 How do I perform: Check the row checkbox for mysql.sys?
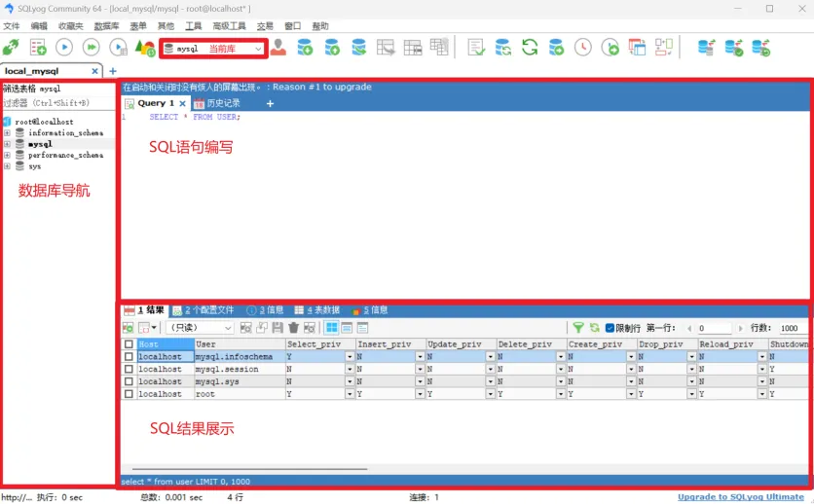(x=129, y=381)
